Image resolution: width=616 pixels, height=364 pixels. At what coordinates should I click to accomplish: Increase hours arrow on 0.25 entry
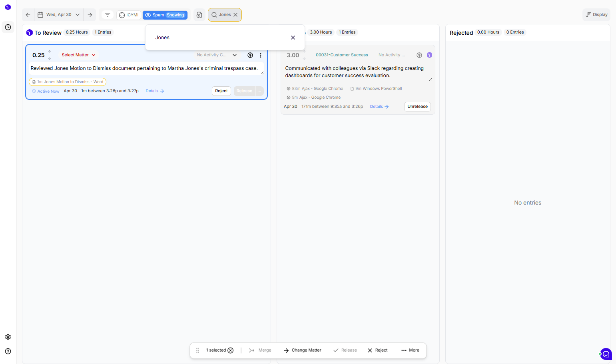click(x=50, y=52)
